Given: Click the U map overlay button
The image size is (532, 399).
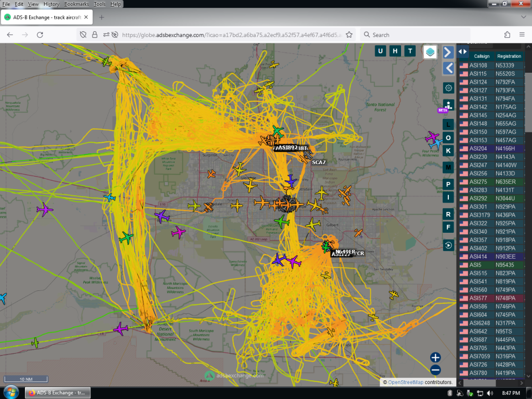Looking at the screenshot, I should (x=380, y=51).
